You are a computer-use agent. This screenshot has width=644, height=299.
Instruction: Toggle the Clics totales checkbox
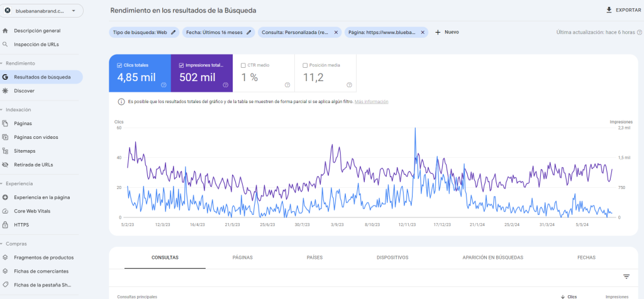119,65
